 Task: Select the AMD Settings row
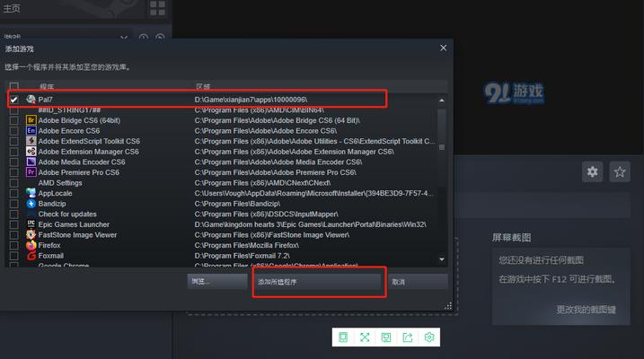tap(222, 183)
